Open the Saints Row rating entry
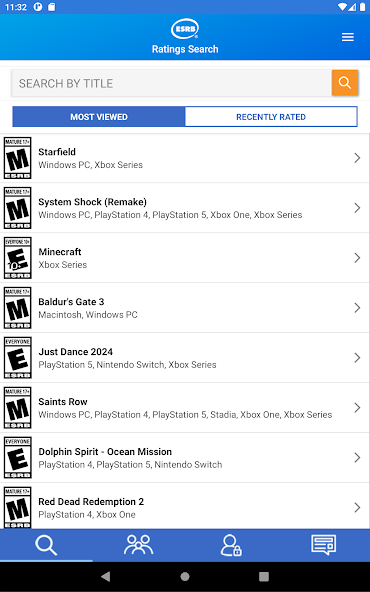Image resolution: width=370 pixels, height=592 pixels. click(185, 408)
